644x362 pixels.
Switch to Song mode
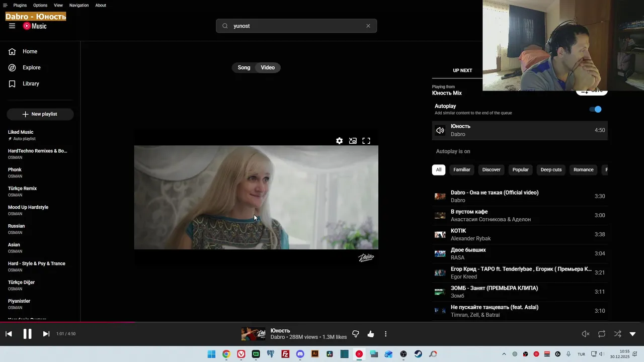[244, 67]
